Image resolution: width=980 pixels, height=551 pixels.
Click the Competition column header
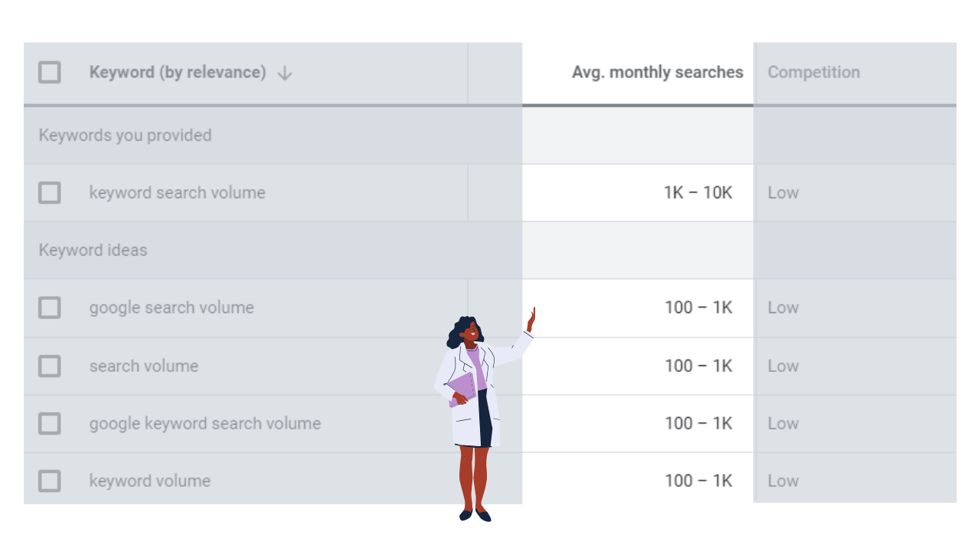point(813,73)
